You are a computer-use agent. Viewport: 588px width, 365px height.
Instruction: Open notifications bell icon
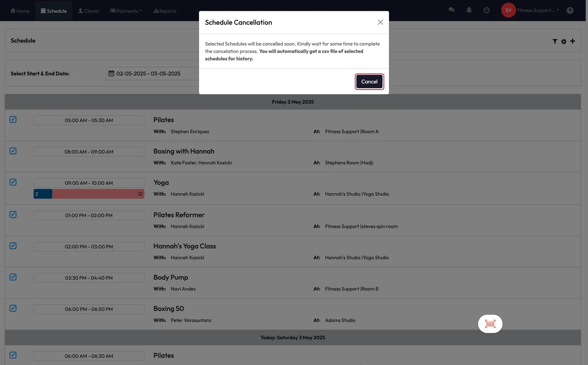(469, 10)
